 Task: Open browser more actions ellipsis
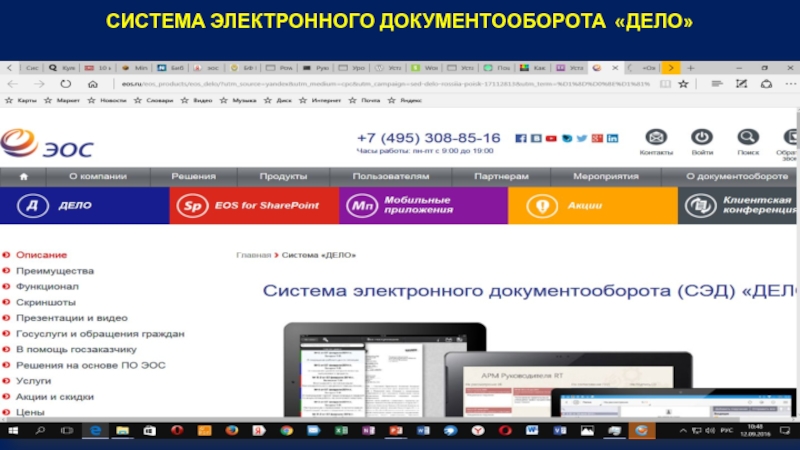coord(790,84)
